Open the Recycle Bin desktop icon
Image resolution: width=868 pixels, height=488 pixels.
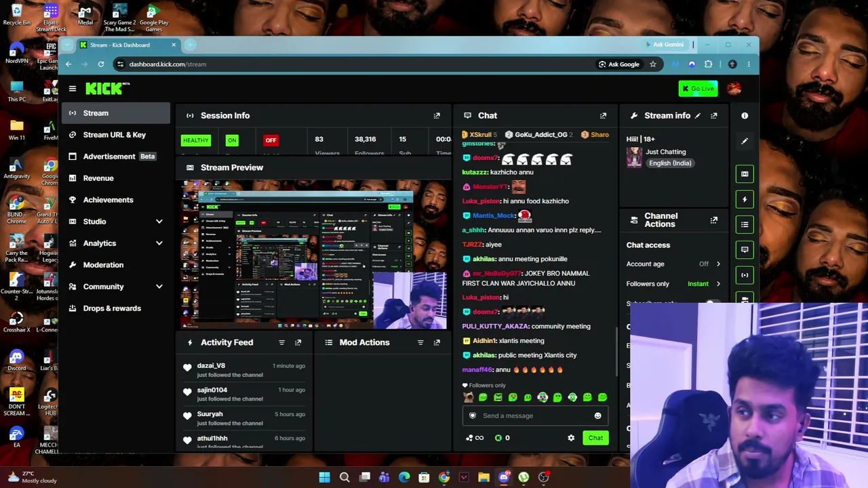coord(17,14)
